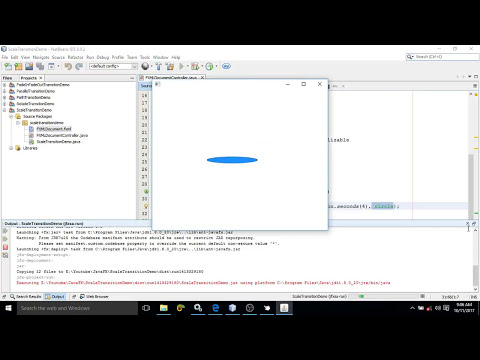Select the FXMLDocumentController.java editor tab
The height and width of the screenshot is (360, 480).
pyautogui.click(x=171, y=78)
